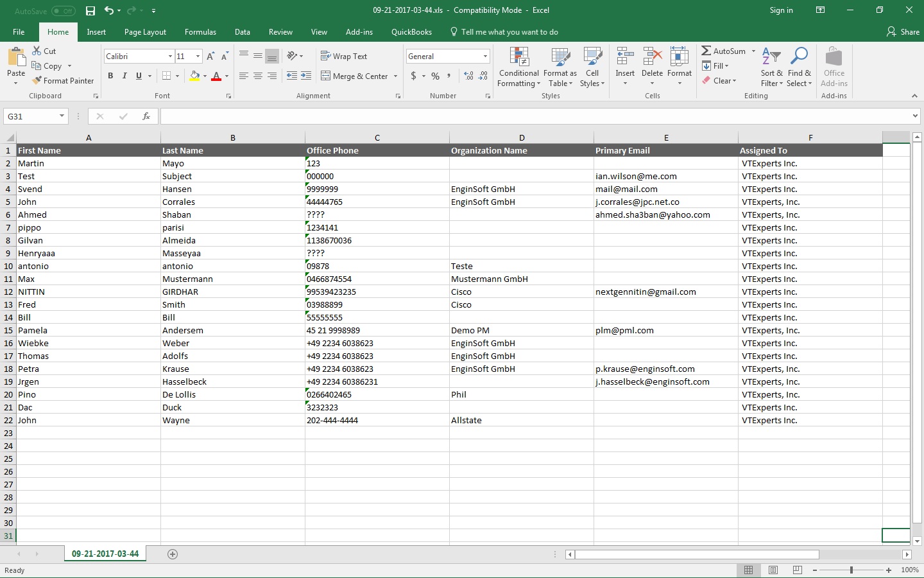Decrease font size with small A icon
Viewport: 924px width, 578px height.
225,57
